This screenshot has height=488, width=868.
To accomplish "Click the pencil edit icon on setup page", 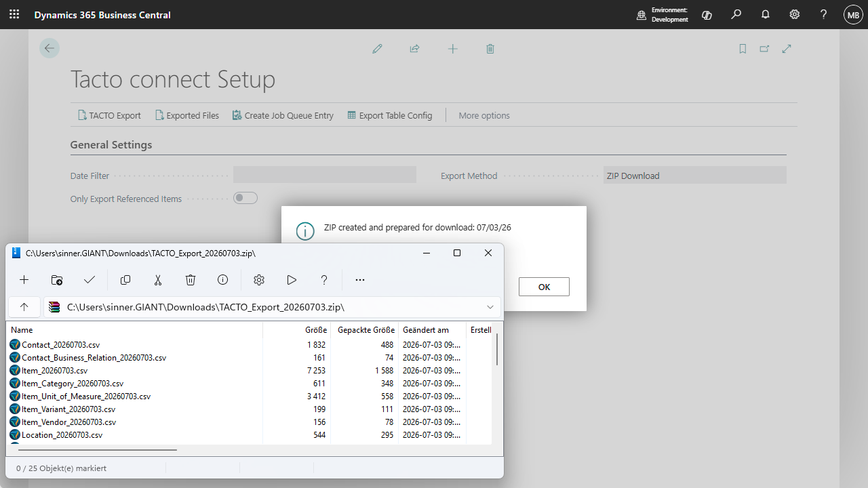I will click(377, 49).
